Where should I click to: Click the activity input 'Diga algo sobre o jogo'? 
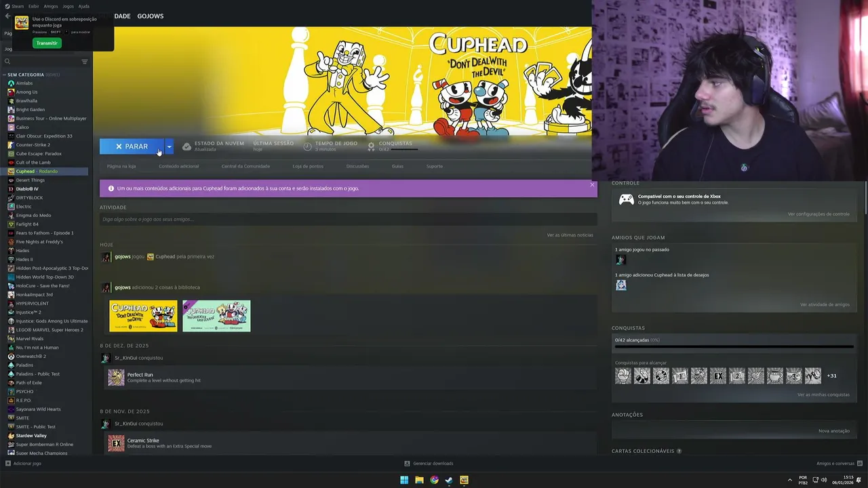[x=349, y=220]
